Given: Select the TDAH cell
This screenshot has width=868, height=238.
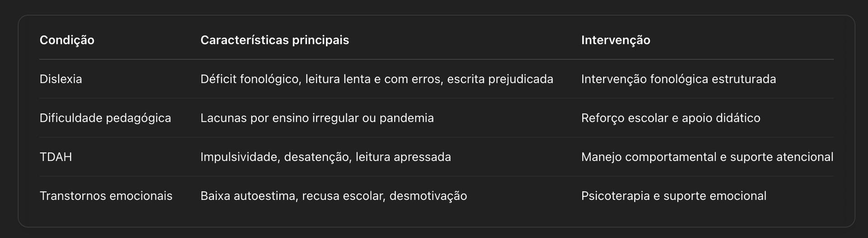Looking at the screenshot, I should [x=56, y=157].
